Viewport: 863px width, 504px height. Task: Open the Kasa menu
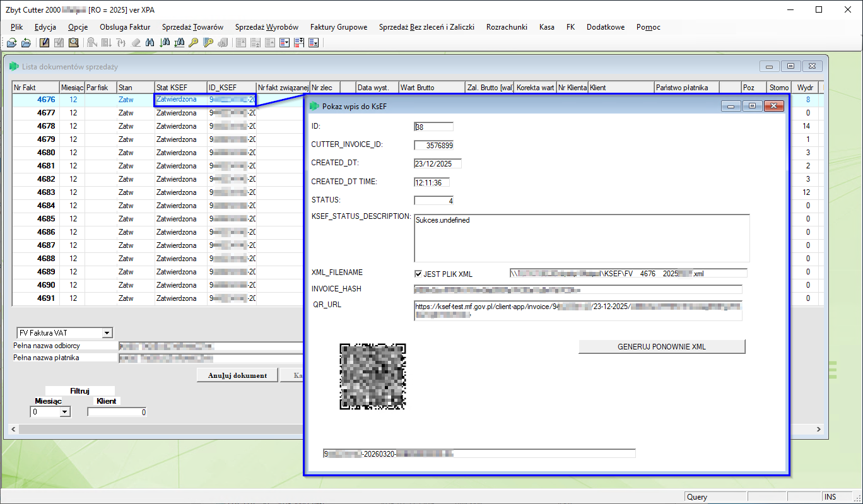[x=547, y=27]
